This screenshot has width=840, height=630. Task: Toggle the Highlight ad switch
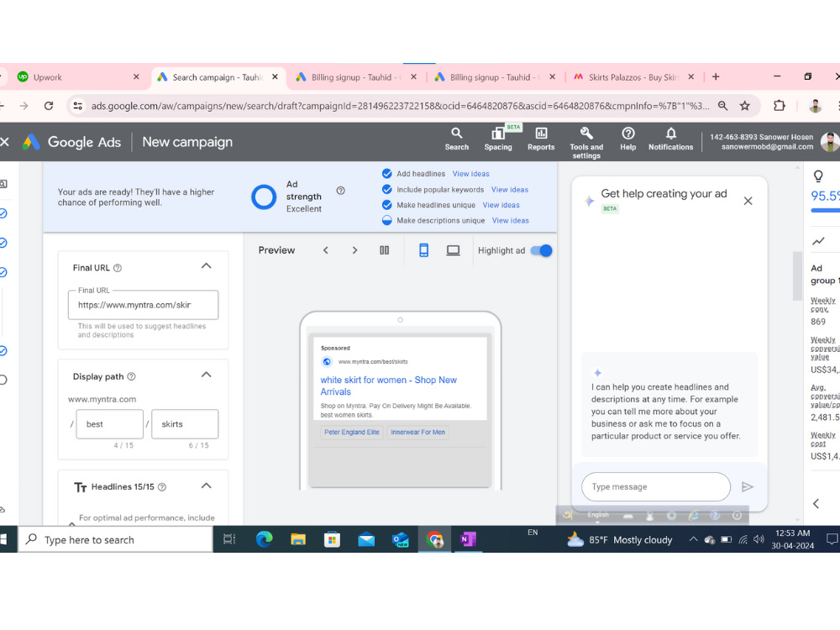(x=542, y=250)
